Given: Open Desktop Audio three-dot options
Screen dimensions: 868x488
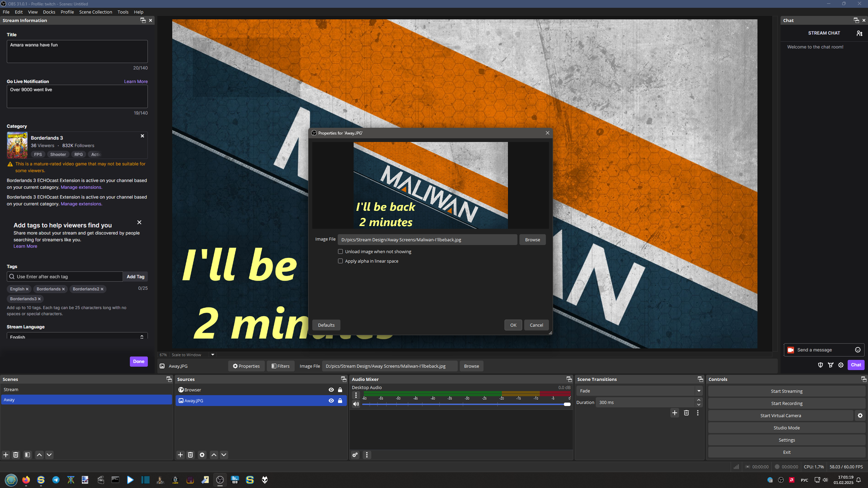Looking at the screenshot, I should [x=356, y=395].
